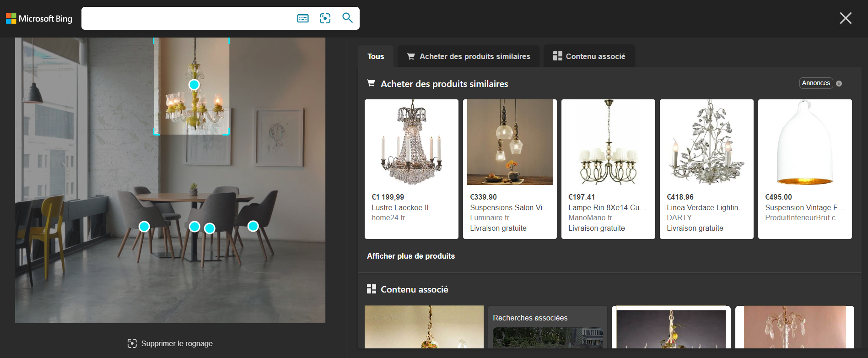Click the ManoMano.fr seller name

[590, 218]
